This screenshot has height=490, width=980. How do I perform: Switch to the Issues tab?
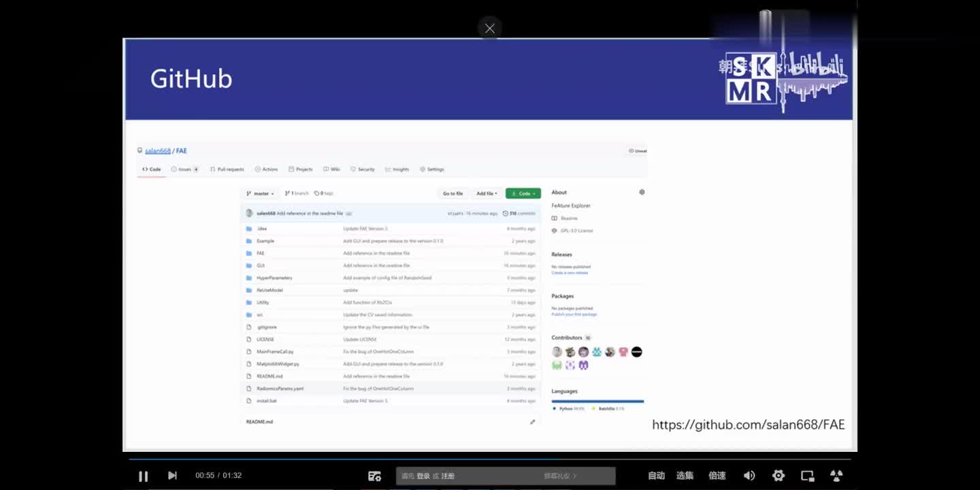(184, 169)
